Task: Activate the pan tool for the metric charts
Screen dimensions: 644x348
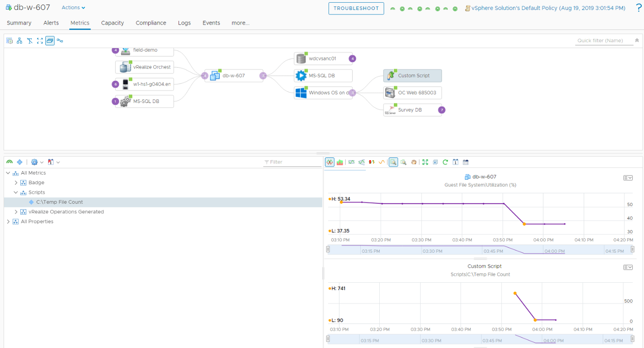Action: point(413,162)
